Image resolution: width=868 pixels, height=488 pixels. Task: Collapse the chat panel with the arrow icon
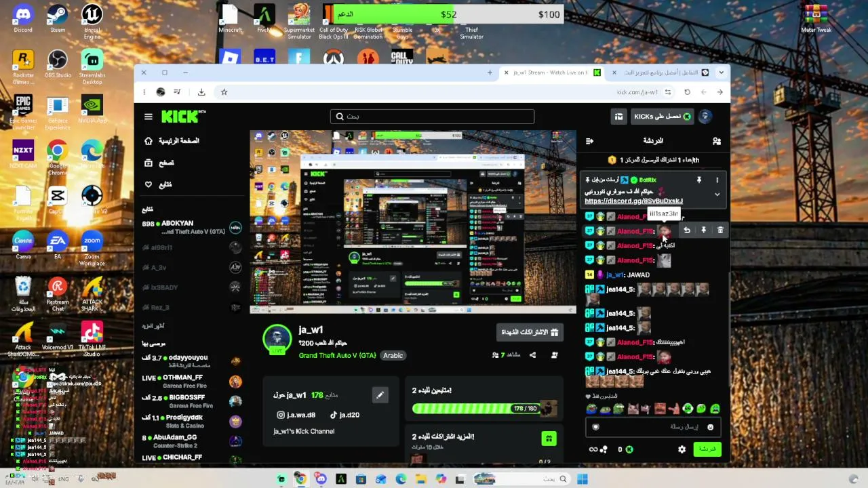[x=589, y=141]
